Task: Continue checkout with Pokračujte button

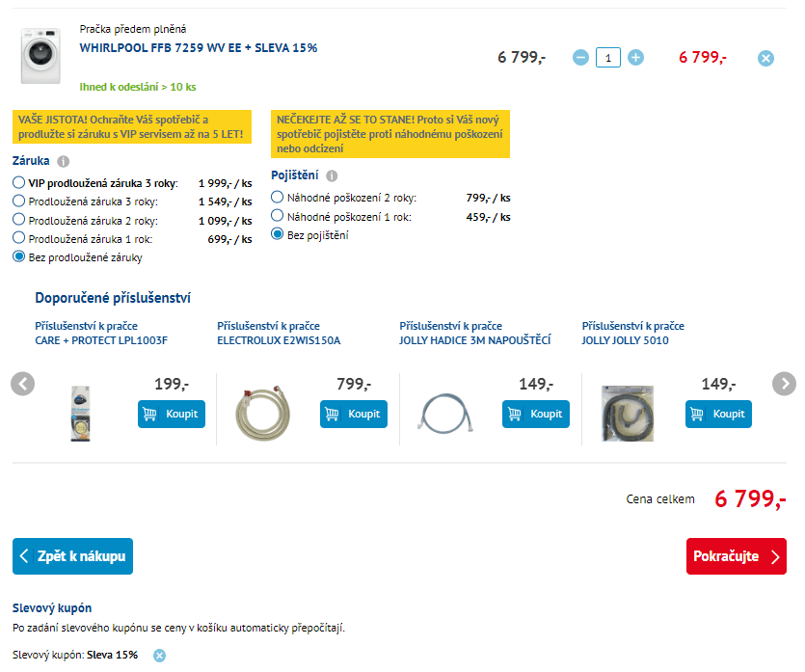Action: pyautogui.click(x=737, y=556)
